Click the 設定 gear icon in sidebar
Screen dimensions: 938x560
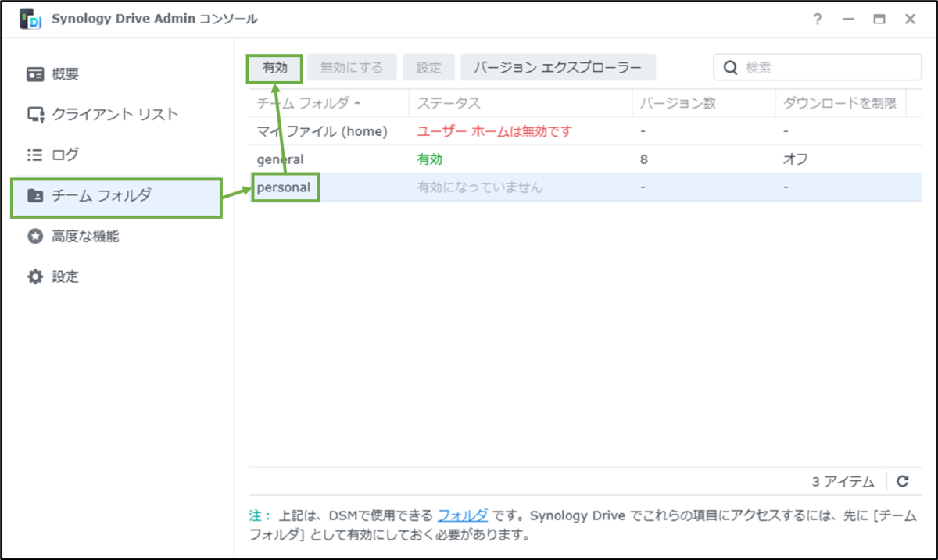(35, 276)
